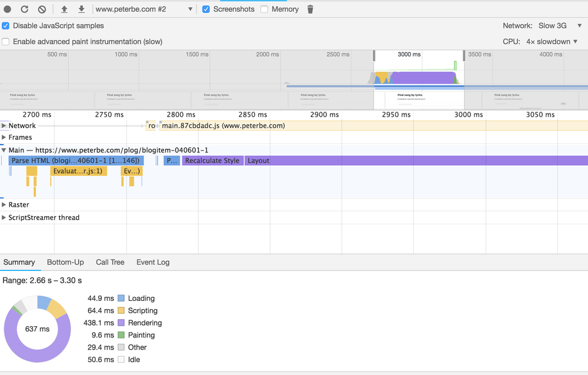Uncheck Disable JavaScript samples

[6, 26]
